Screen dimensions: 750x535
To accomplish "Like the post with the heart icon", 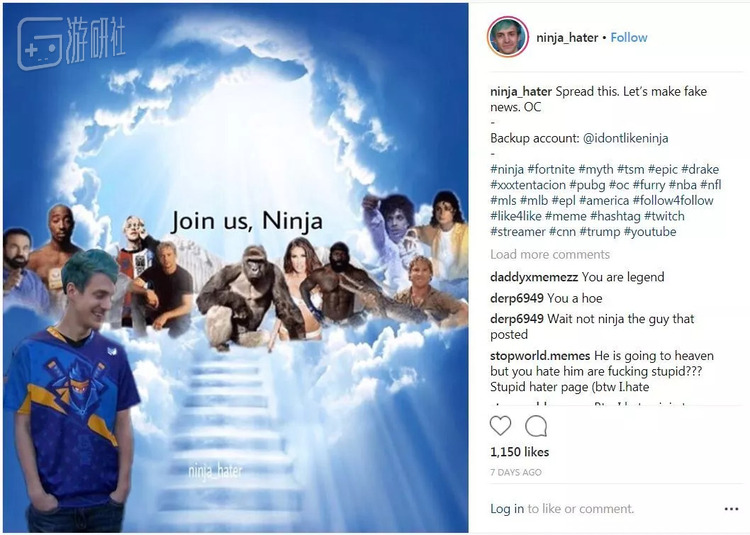I will click(x=500, y=426).
